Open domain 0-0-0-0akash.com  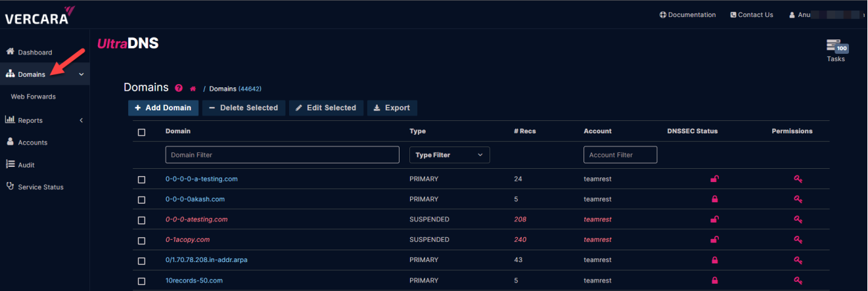click(195, 199)
